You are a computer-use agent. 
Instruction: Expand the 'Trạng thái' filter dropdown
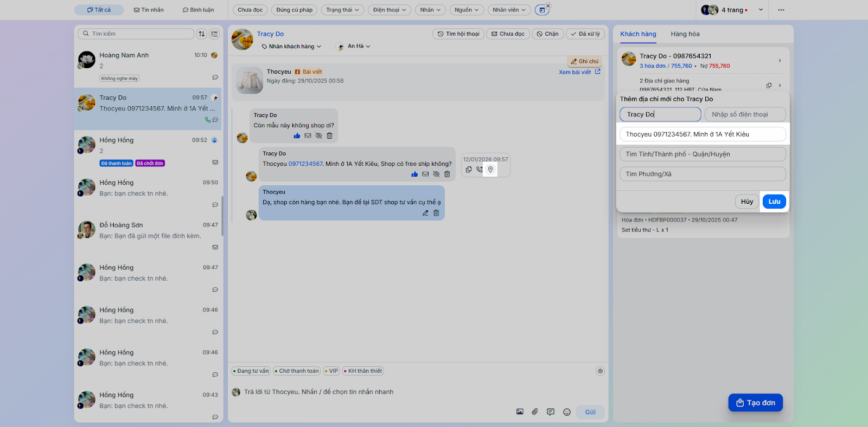click(x=343, y=10)
